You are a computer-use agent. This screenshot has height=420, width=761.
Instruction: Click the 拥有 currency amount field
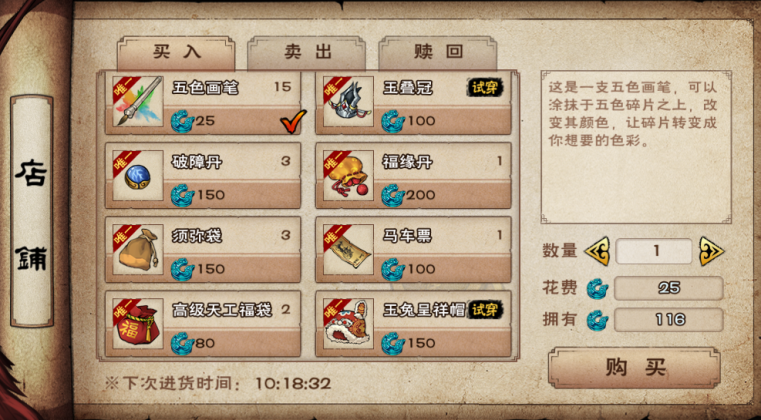pyautogui.click(x=669, y=320)
